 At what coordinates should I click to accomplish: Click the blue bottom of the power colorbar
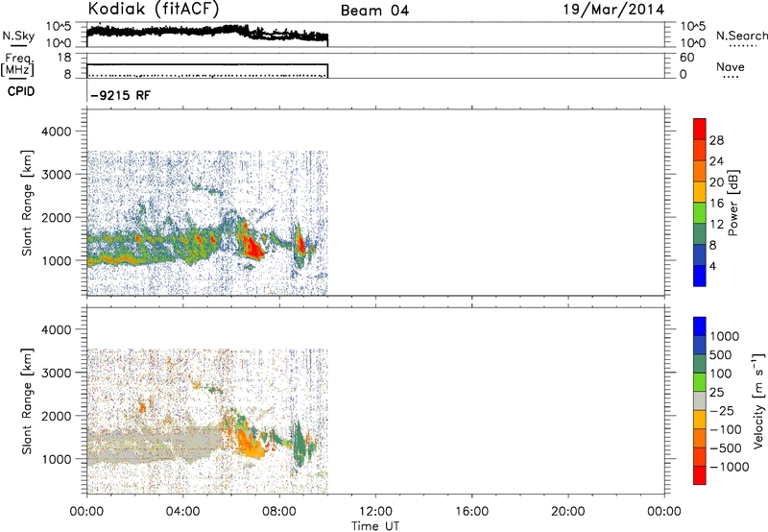coord(700,276)
